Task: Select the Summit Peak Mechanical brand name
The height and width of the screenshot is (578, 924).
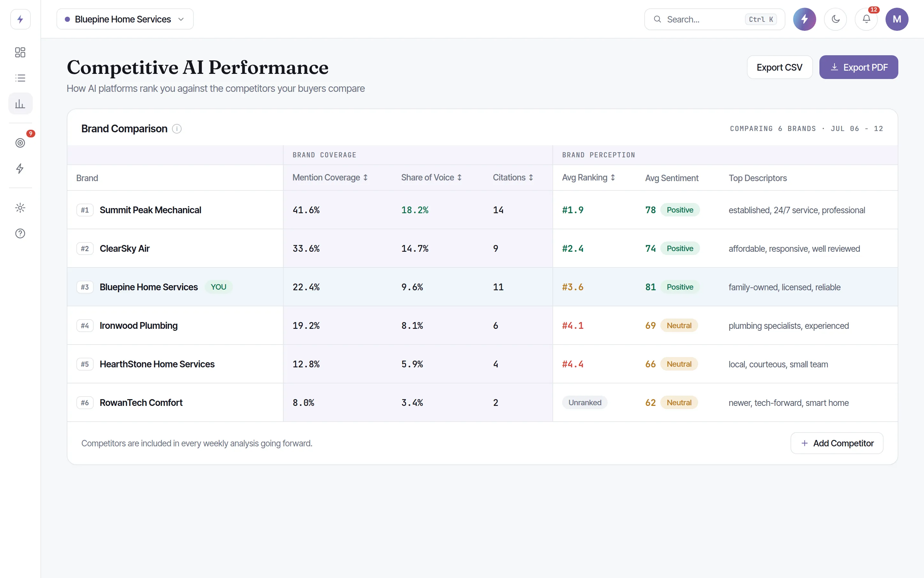Action: [150, 210]
